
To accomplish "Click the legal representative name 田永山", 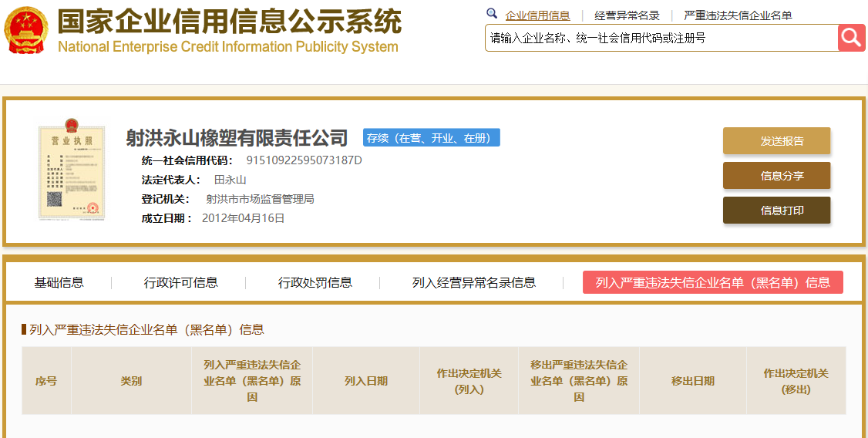I will pyautogui.click(x=230, y=180).
